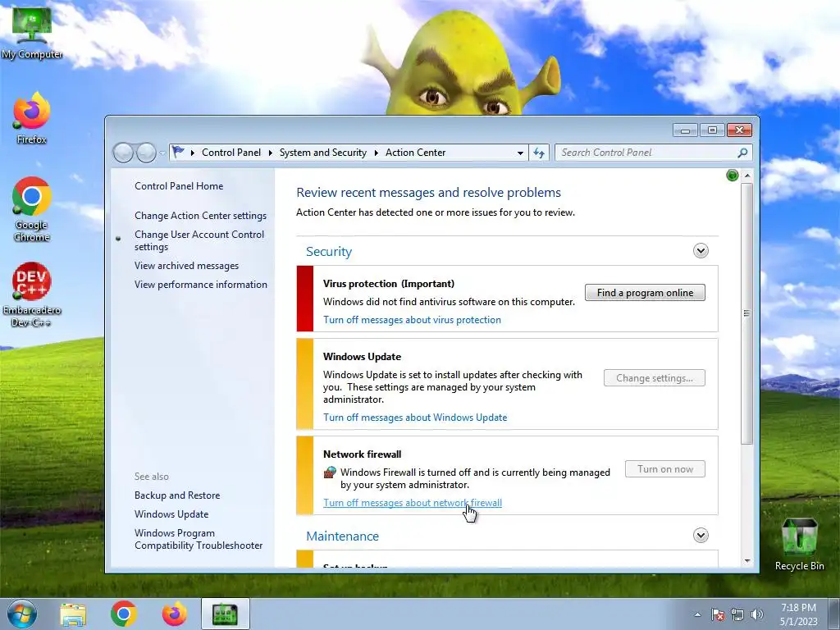Image resolution: width=840 pixels, height=630 pixels.
Task: Open the recent pages dropdown arrow
Action: (x=162, y=153)
